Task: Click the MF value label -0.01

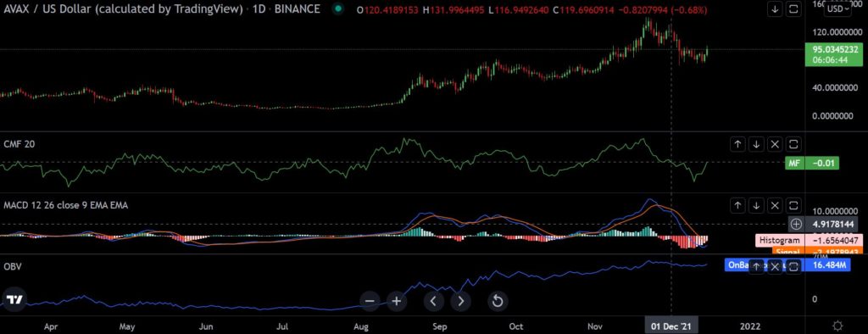Action: (812, 164)
